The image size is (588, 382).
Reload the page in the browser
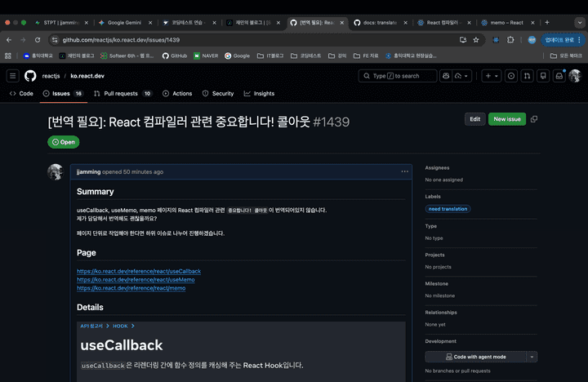pyautogui.click(x=35, y=39)
